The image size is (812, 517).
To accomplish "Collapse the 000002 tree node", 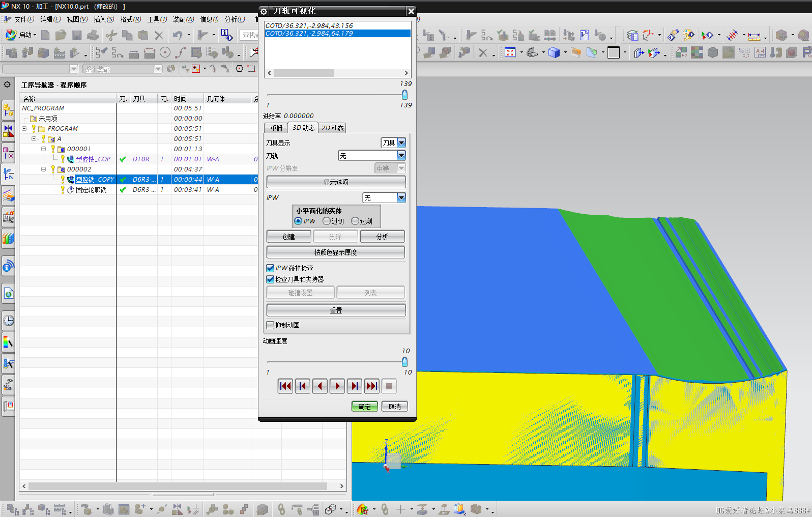I will click(x=43, y=169).
